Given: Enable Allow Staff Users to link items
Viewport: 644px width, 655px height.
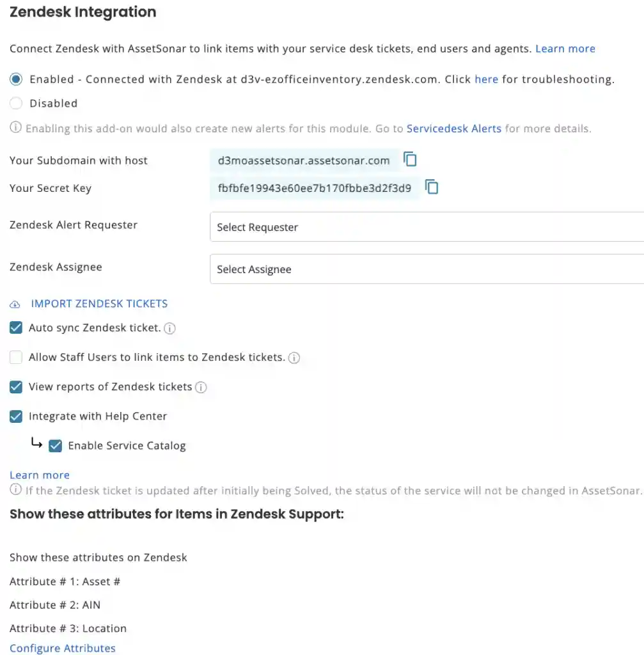Looking at the screenshot, I should [16, 358].
